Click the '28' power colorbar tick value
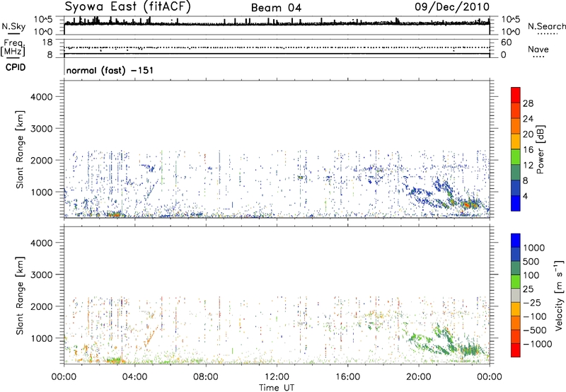 528,103
